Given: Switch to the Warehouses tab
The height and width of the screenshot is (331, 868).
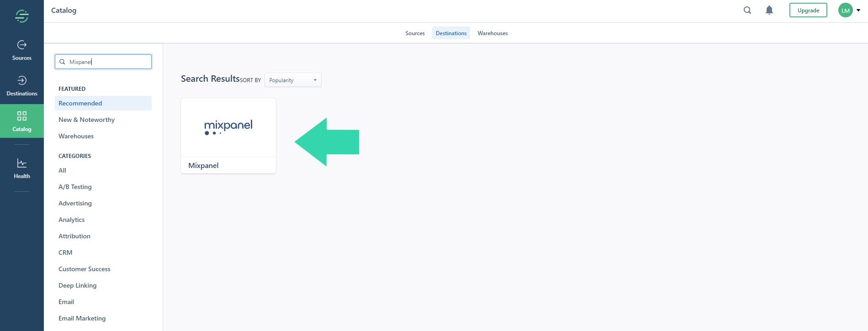Looking at the screenshot, I should pos(492,33).
